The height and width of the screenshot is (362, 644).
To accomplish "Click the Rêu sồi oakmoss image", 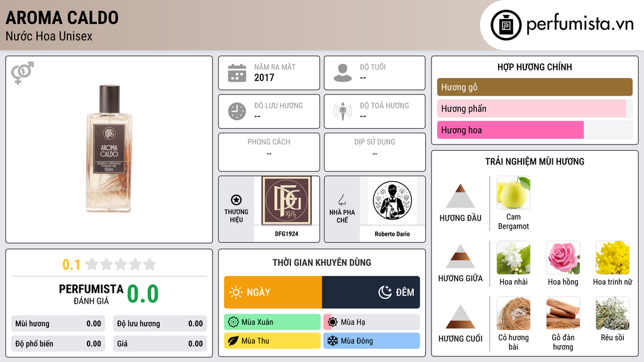I will [613, 314].
